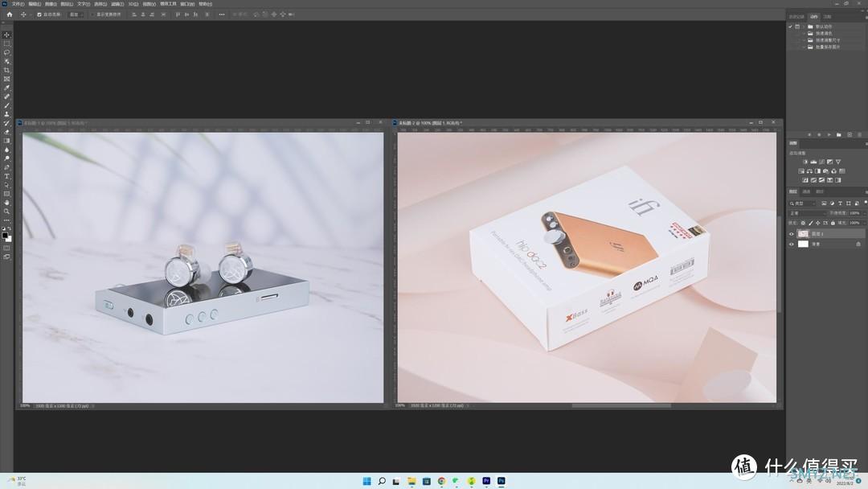Toggle dialog box for 默认动作 set

(797, 27)
